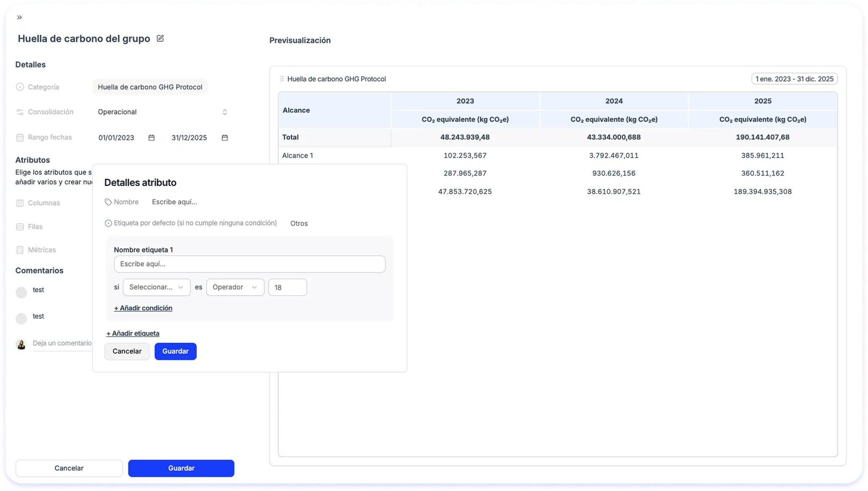868x491 pixels.
Task: Click the date range chip 1 ene. 2023 - 31 dic. 2025
Action: [x=794, y=78]
